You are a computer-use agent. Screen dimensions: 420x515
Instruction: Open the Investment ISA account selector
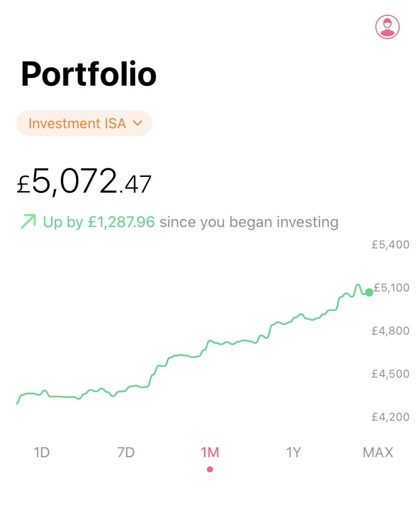(x=84, y=123)
